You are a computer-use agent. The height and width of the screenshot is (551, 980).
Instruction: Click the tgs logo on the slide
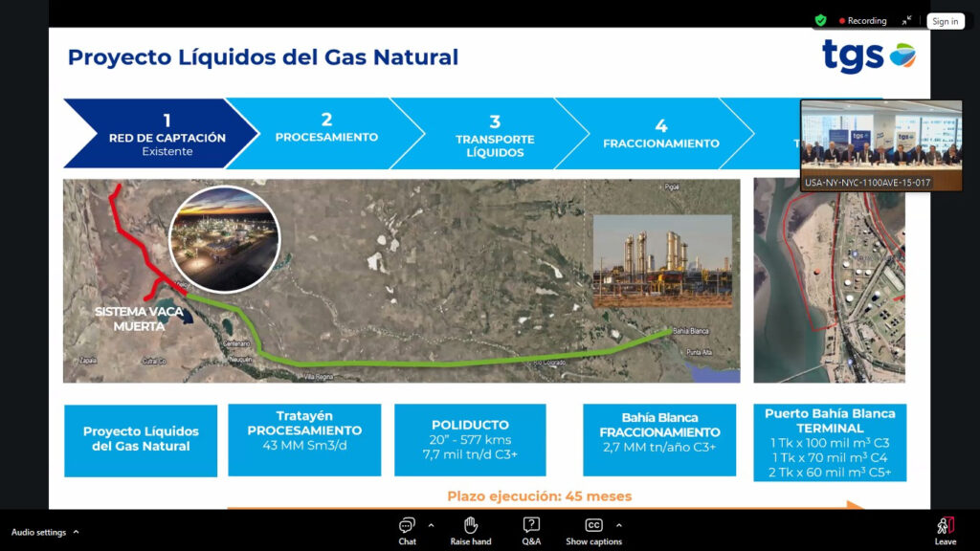(867, 56)
